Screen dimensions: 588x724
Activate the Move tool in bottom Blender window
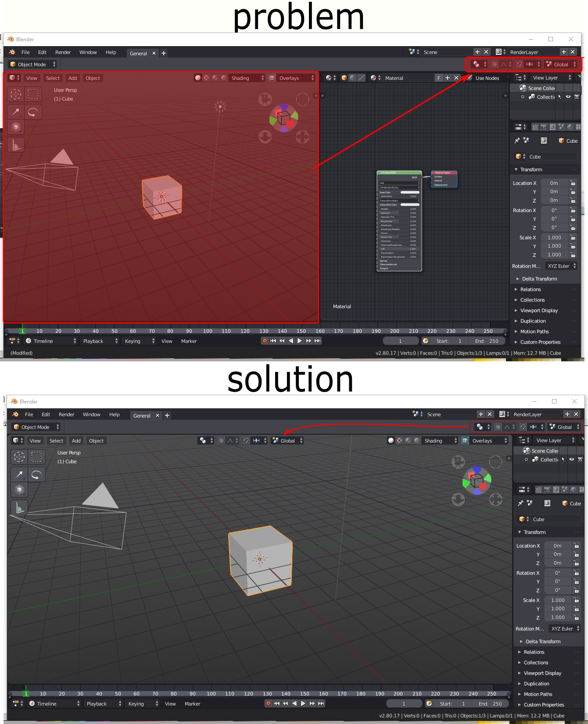(19, 475)
